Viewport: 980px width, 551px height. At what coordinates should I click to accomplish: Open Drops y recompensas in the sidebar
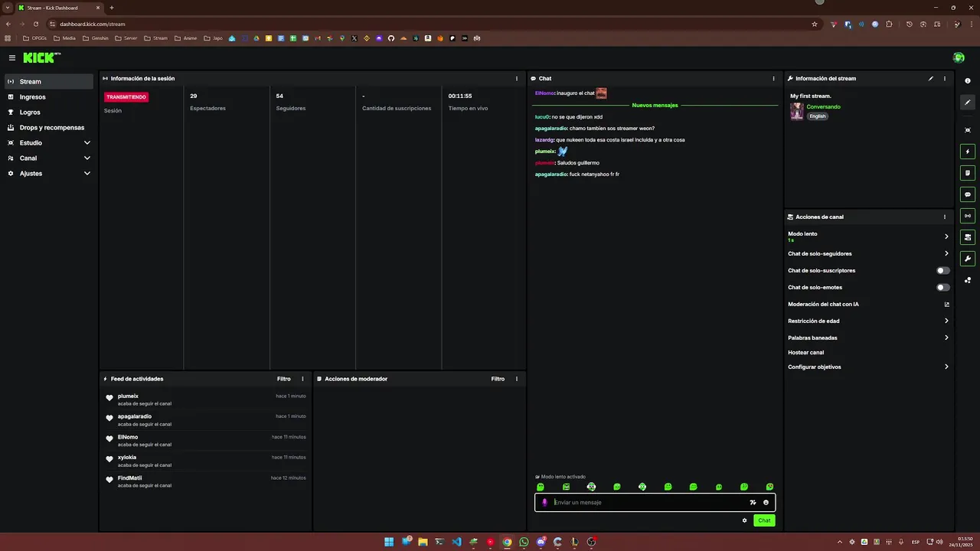click(x=50, y=128)
